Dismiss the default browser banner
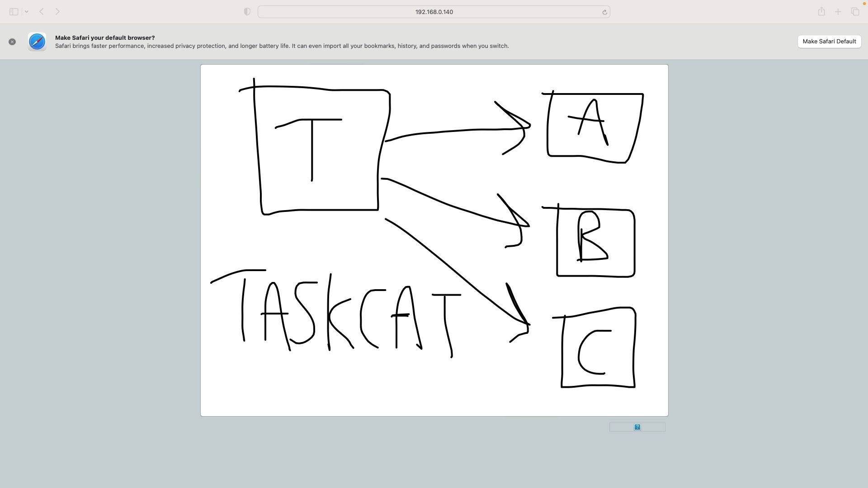This screenshot has height=488, width=868. click(12, 42)
